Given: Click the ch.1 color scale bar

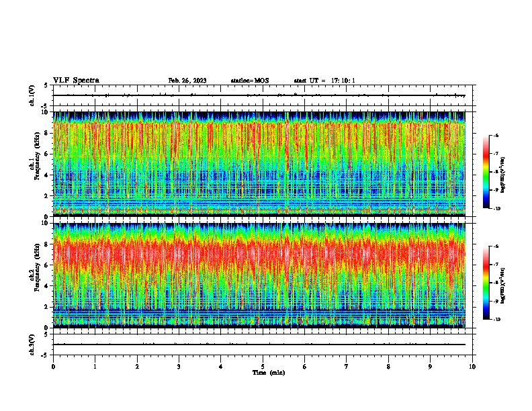Looking at the screenshot, I should pos(486,172).
